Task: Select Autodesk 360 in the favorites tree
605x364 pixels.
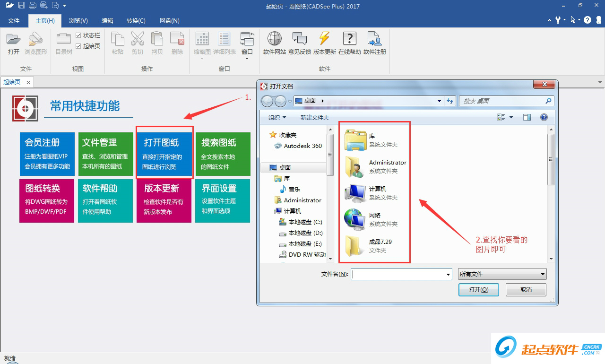Action: click(298, 146)
